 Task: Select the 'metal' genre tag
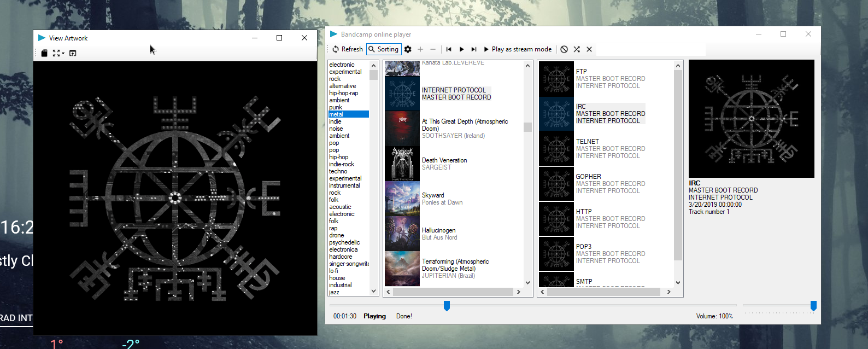pyautogui.click(x=349, y=114)
